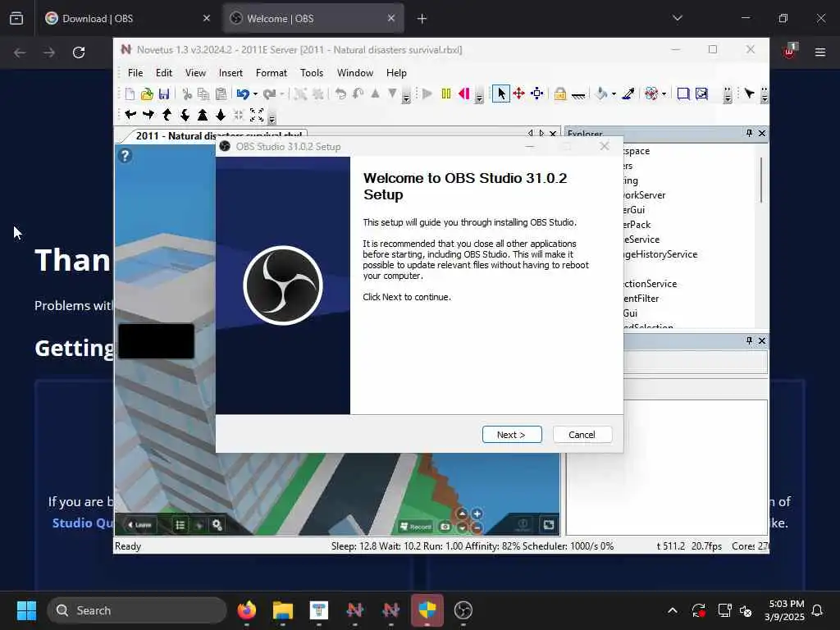840x630 pixels.
Task: Click the Copy icon in Novetus toolbar
Action: 203,94
